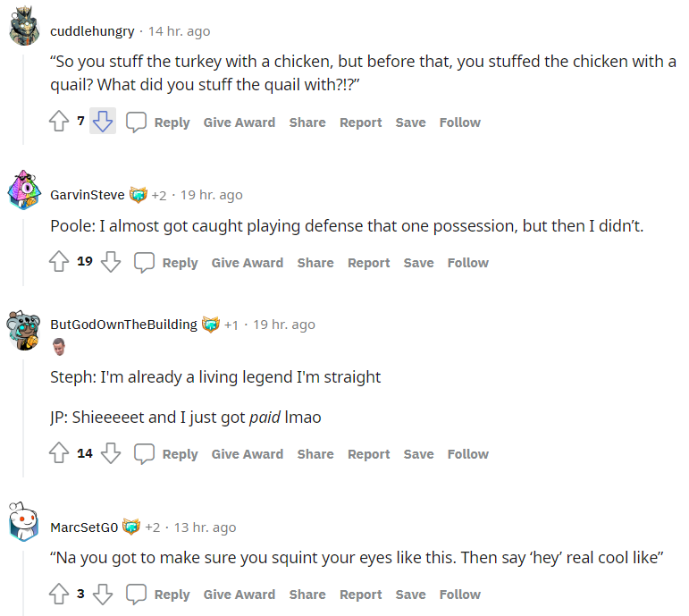
Task: Give Award to GarvinSteve's comment
Action: pos(248,263)
